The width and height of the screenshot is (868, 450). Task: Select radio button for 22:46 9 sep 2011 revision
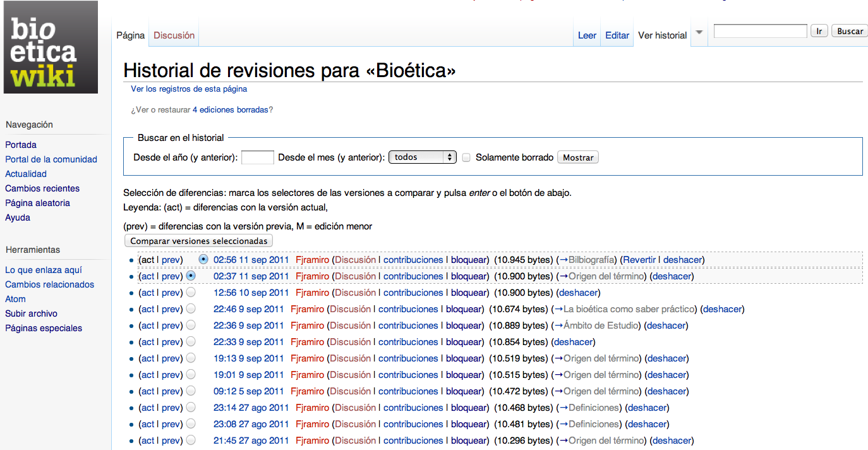191,309
